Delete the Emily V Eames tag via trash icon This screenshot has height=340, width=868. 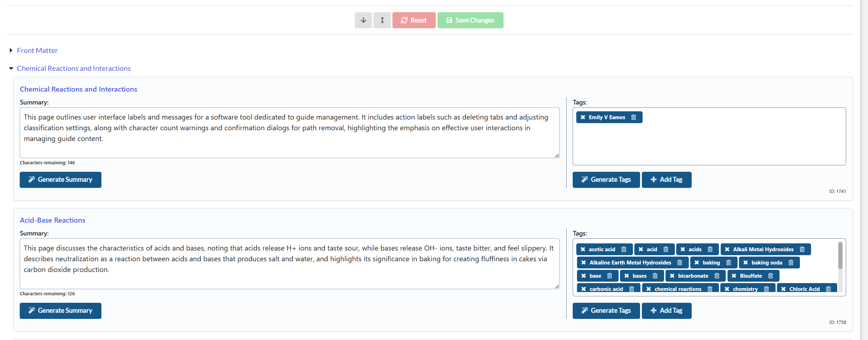click(633, 117)
